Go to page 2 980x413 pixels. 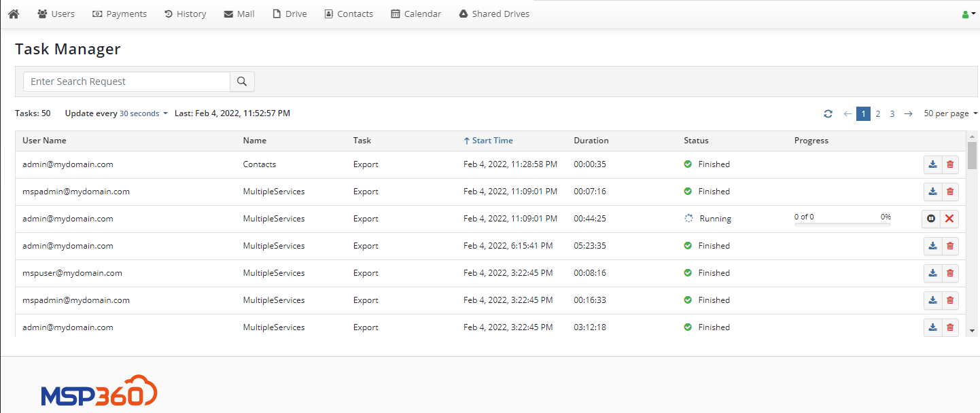coord(878,114)
